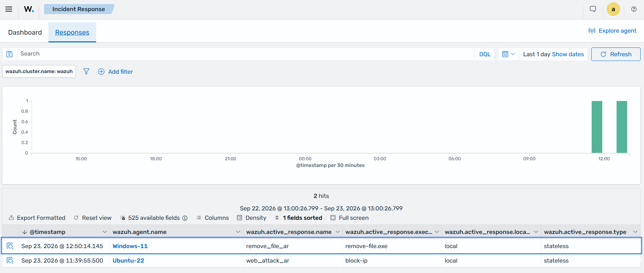Viewport: 644px width, 273px height.
Task: Open the notifications message icon
Action: tap(593, 9)
